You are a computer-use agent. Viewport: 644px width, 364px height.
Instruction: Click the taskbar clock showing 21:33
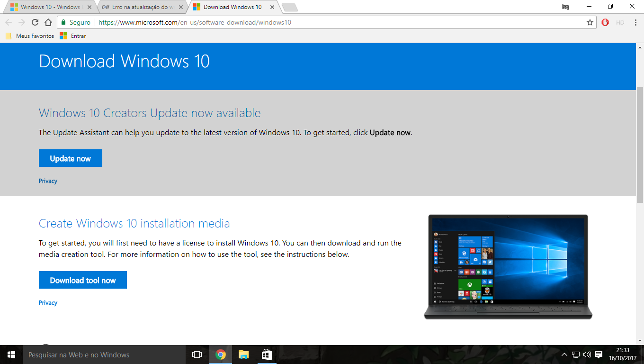coord(623,355)
